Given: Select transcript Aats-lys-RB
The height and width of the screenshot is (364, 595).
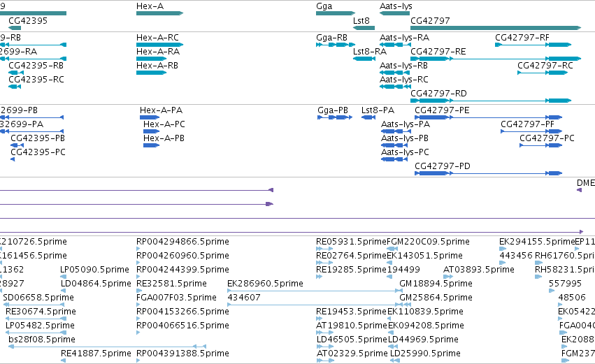Looking at the screenshot, I should click(394, 73).
